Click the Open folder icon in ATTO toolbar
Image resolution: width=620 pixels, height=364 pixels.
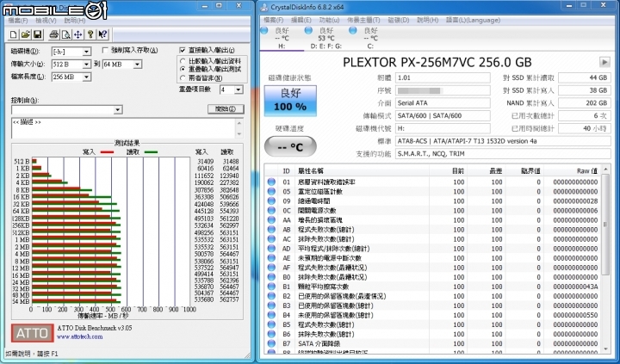[25, 34]
